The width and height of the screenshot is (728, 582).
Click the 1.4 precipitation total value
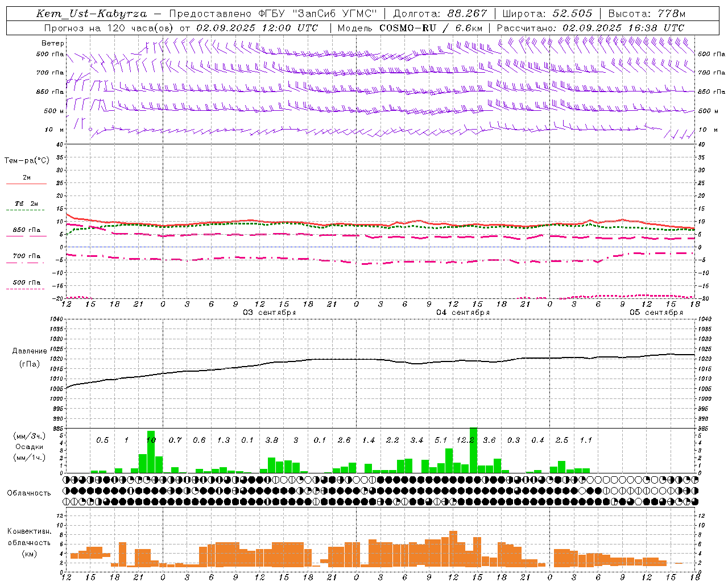tap(369, 440)
